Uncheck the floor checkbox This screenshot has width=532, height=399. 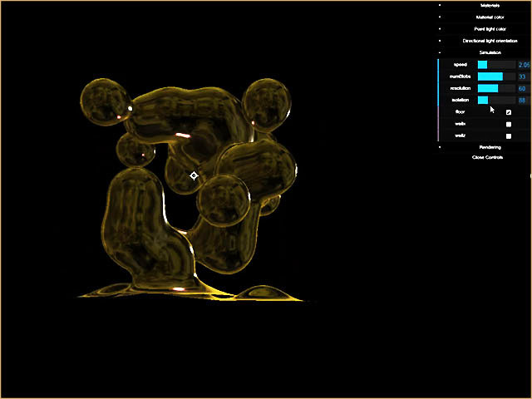click(x=509, y=112)
